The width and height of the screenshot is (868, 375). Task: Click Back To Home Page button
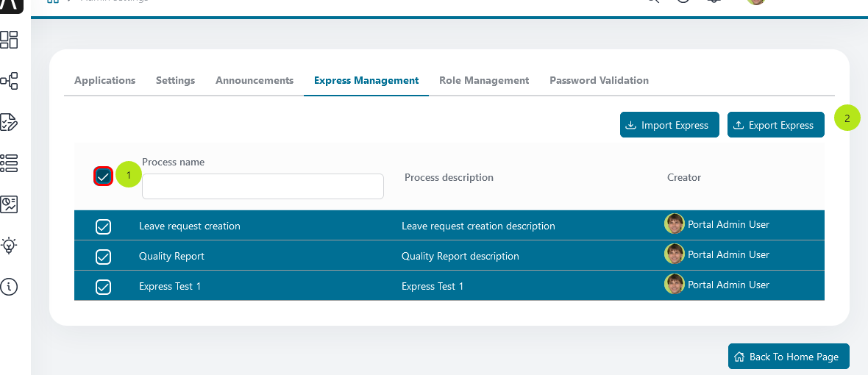[x=788, y=357]
